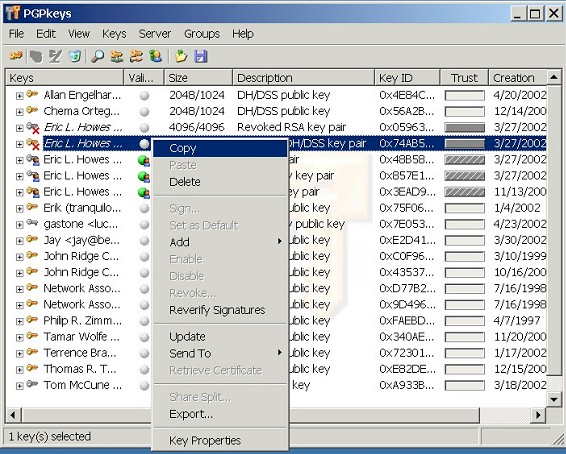Image resolution: width=566 pixels, height=454 pixels.
Task: Expand the Philip R. Zimm key node
Action: (19, 322)
